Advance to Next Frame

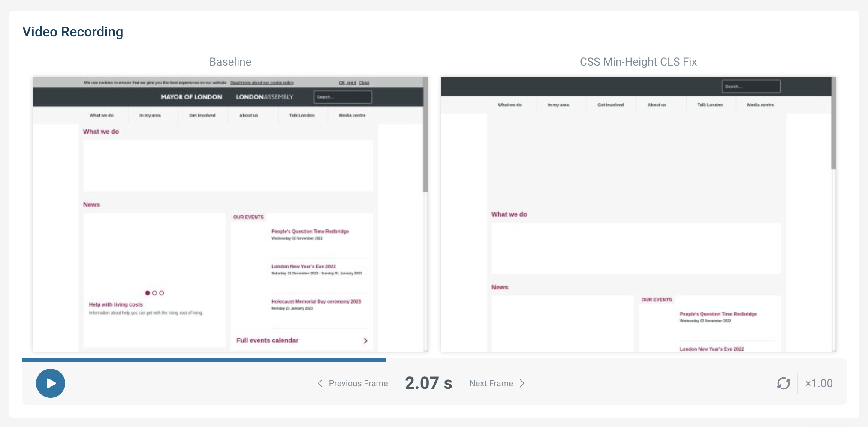pyautogui.click(x=497, y=383)
